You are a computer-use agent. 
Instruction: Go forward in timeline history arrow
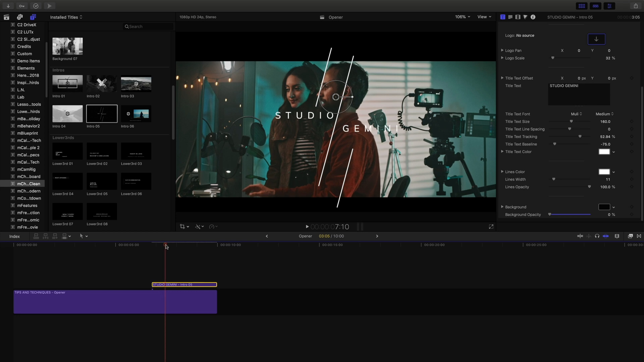pyautogui.click(x=377, y=236)
